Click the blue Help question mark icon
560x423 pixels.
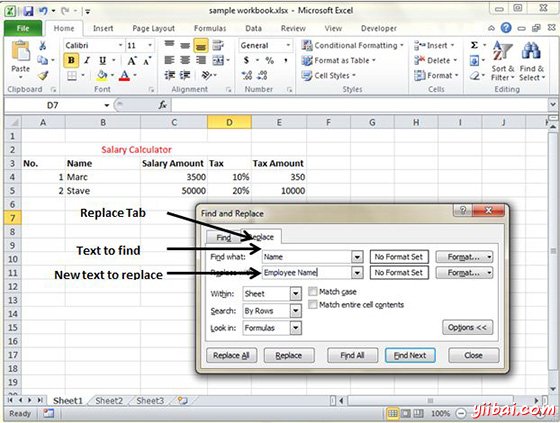(506, 28)
